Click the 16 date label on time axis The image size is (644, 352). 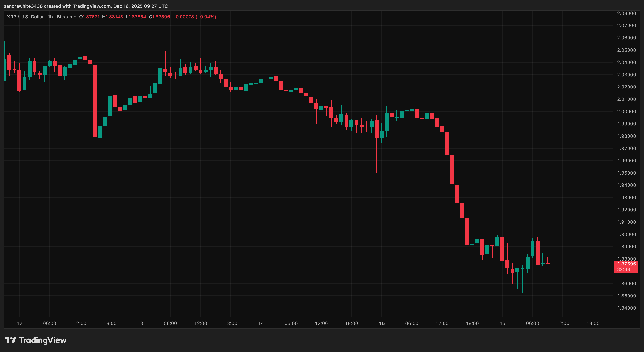(502, 323)
